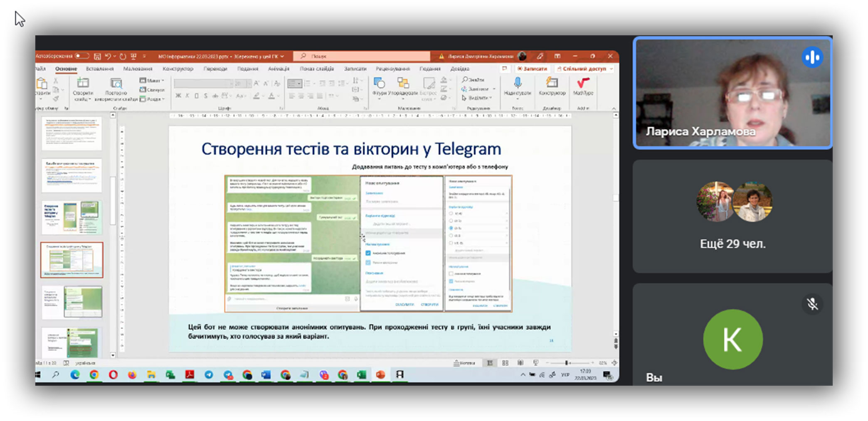Open the Виділити select dropdown
Screen dimensions: 868x421
point(477,98)
